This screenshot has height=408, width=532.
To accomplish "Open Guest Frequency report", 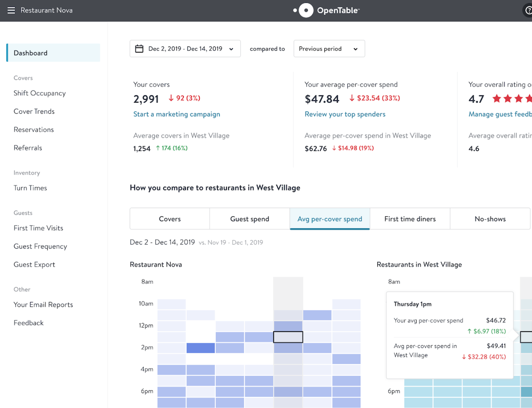I will (41, 246).
